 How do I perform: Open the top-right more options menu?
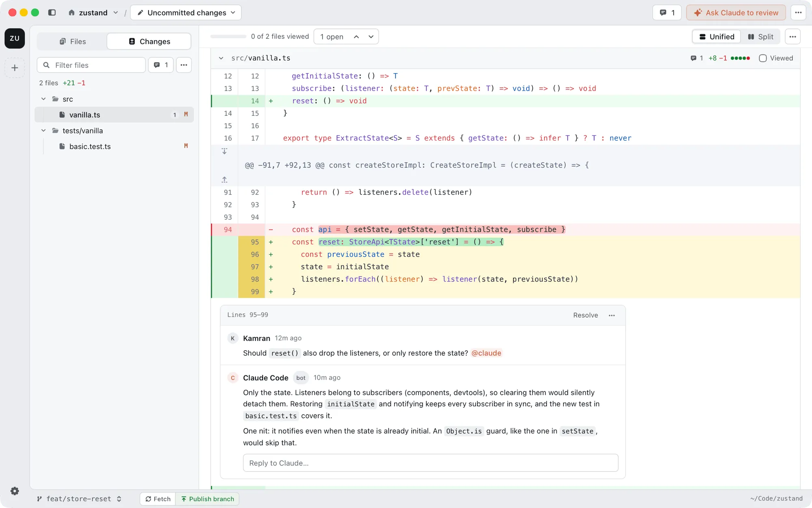[x=798, y=13]
